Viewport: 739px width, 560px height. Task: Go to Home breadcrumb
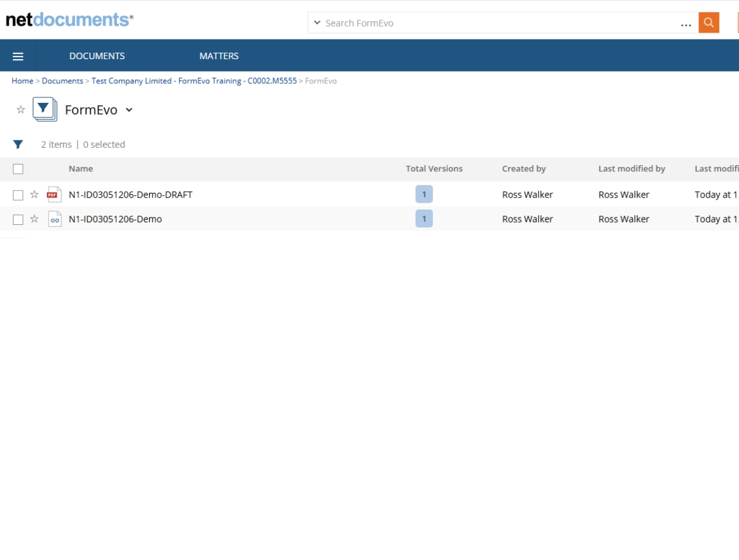click(x=23, y=81)
